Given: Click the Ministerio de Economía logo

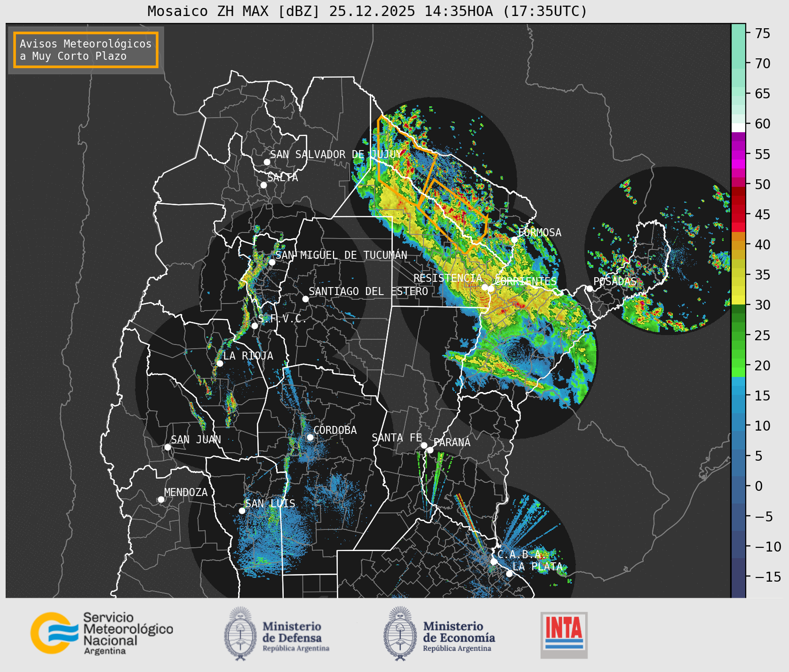Looking at the screenshot, I should tap(439, 633).
